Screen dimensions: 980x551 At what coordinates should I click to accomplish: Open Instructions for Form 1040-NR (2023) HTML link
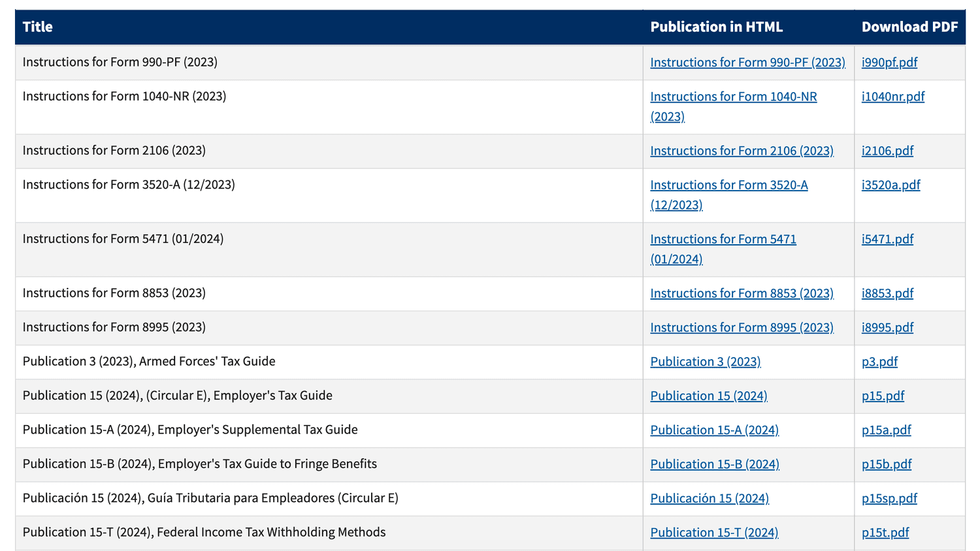click(x=734, y=106)
